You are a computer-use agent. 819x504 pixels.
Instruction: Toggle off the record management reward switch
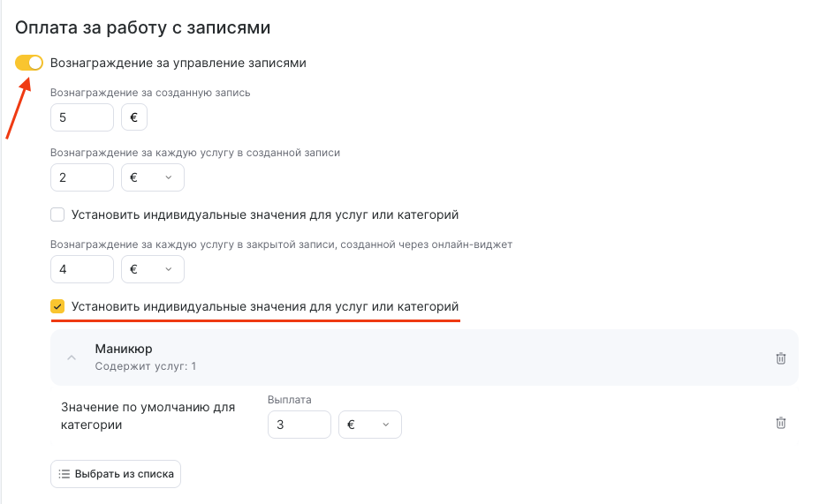(x=29, y=63)
